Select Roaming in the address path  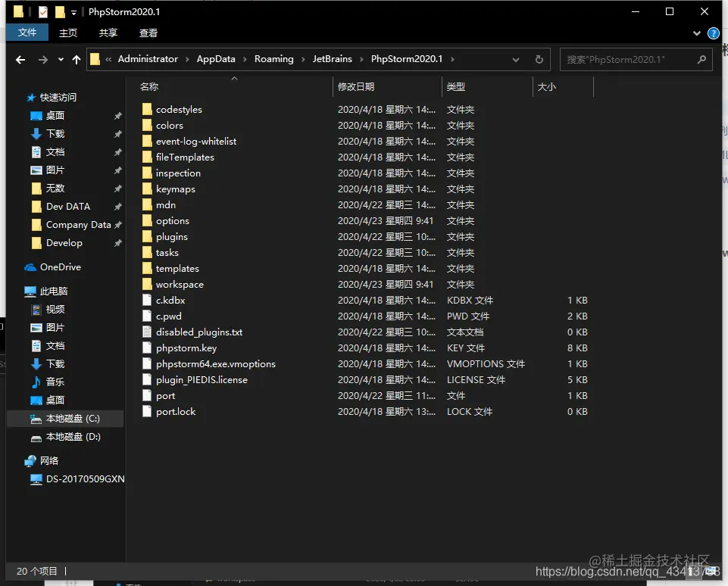pos(274,59)
